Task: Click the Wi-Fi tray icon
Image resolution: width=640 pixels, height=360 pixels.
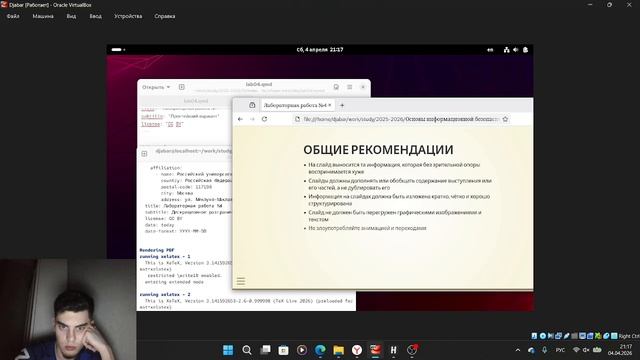Action: pyautogui.click(x=576, y=350)
